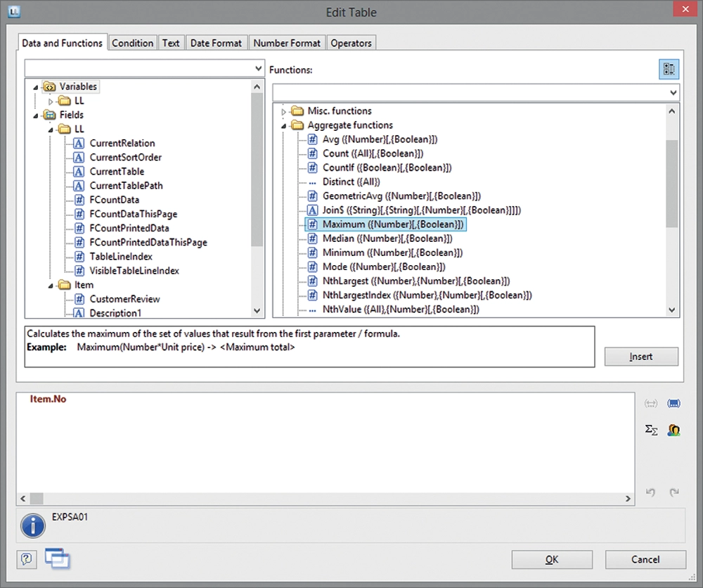Toggle the function list view mode button
This screenshot has height=588, width=703.
[x=669, y=69]
